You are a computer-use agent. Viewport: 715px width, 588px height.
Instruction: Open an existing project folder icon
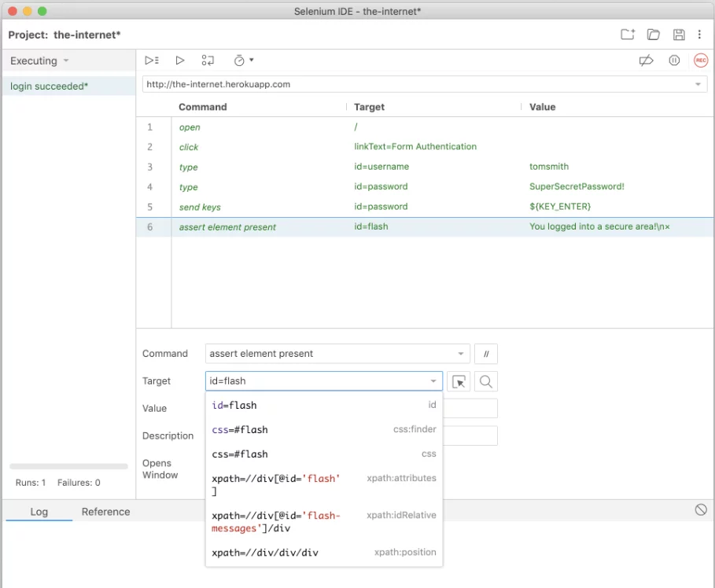coord(654,35)
